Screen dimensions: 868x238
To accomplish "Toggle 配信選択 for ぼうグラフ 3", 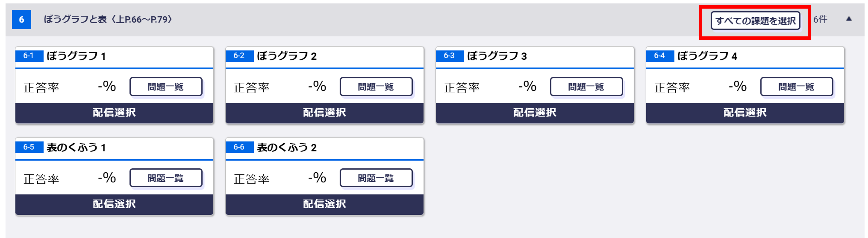I will (x=535, y=113).
